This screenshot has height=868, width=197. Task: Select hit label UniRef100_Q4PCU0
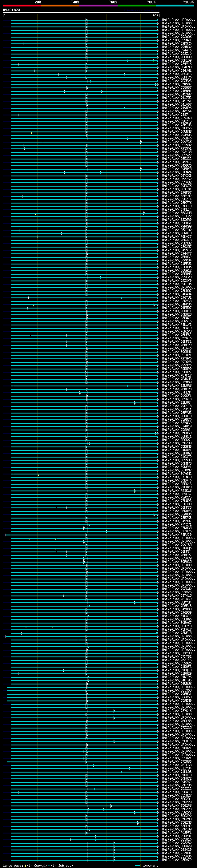177,304
